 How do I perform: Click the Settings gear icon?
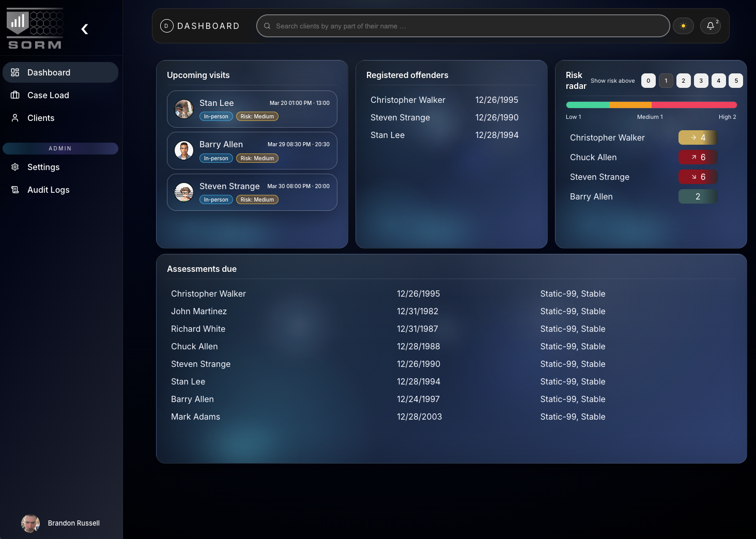[x=15, y=167]
